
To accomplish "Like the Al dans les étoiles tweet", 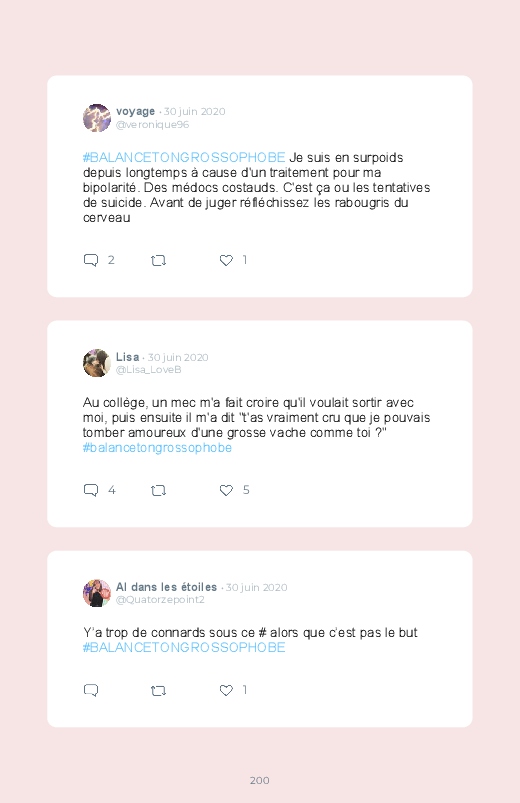I will tap(226, 690).
